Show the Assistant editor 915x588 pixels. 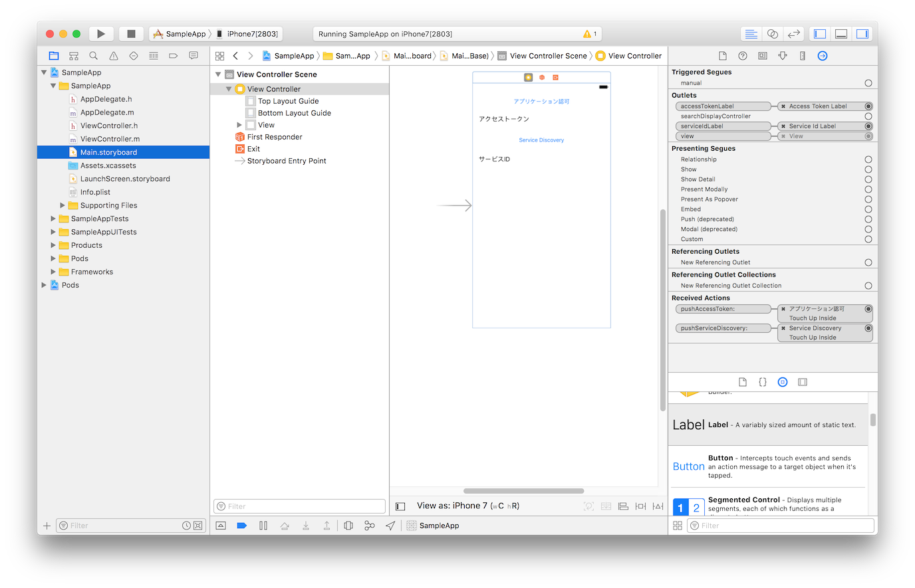[772, 34]
